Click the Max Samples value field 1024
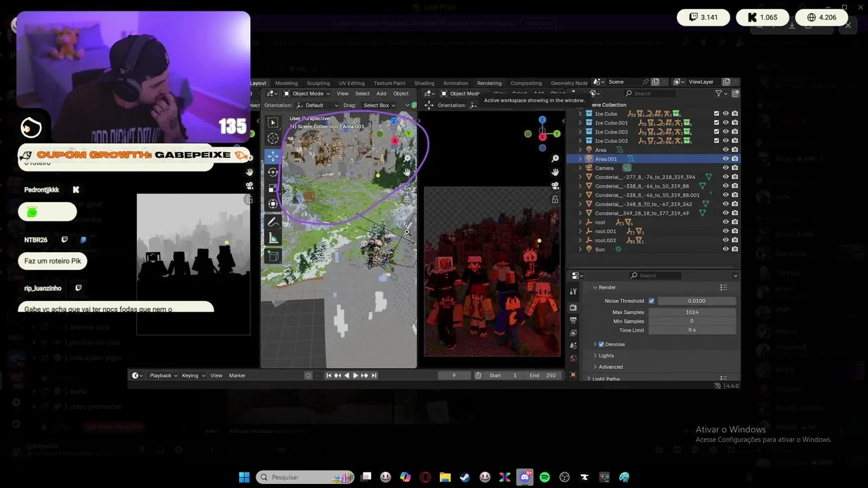Image resolution: width=868 pixels, height=488 pixels. 692,312
